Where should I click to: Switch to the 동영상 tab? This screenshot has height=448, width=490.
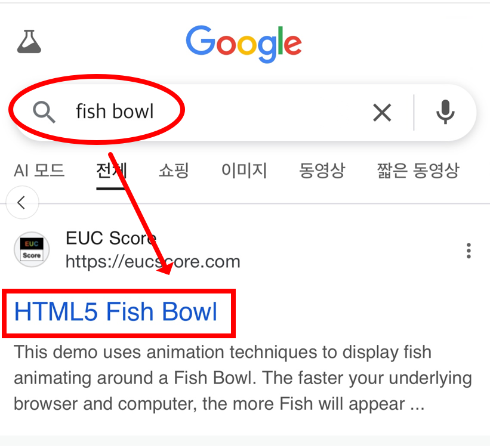pyautogui.click(x=322, y=171)
